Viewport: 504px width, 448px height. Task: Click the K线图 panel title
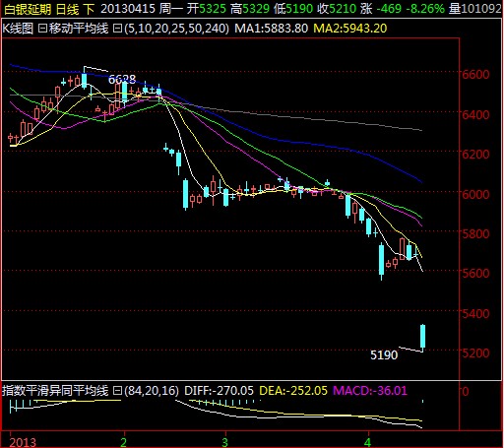pyautogui.click(x=18, y=29)
